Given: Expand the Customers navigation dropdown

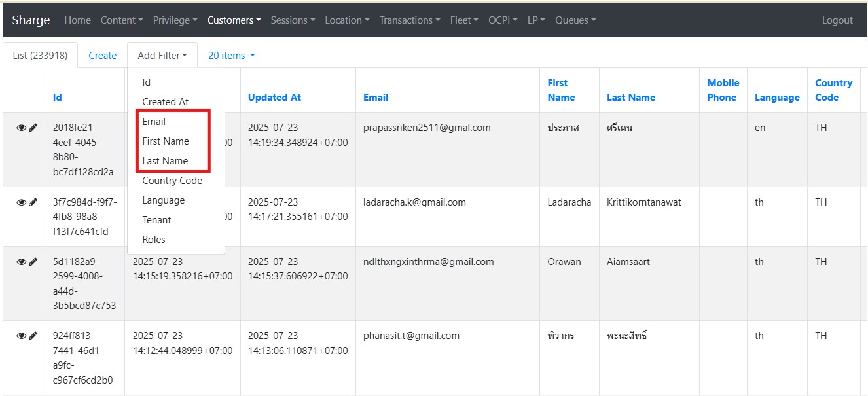Looking at the screenshot, I should [x=234, y=20].
